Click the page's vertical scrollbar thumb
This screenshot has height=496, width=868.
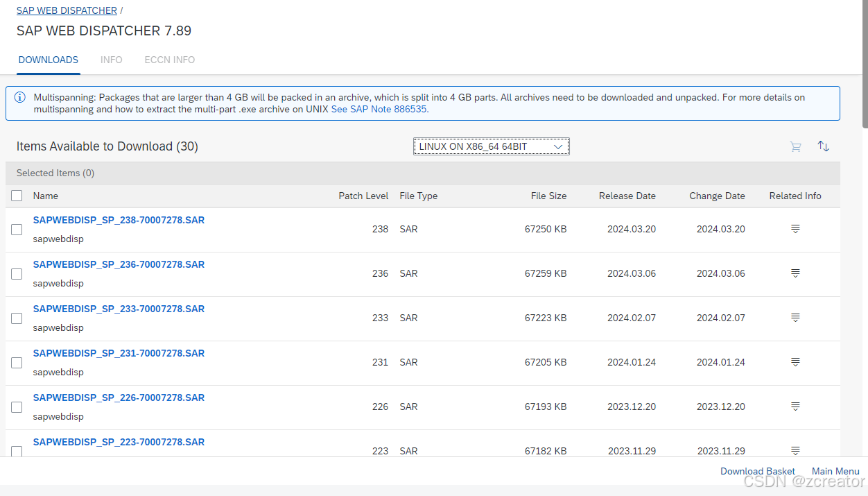(x=865, y=64)
